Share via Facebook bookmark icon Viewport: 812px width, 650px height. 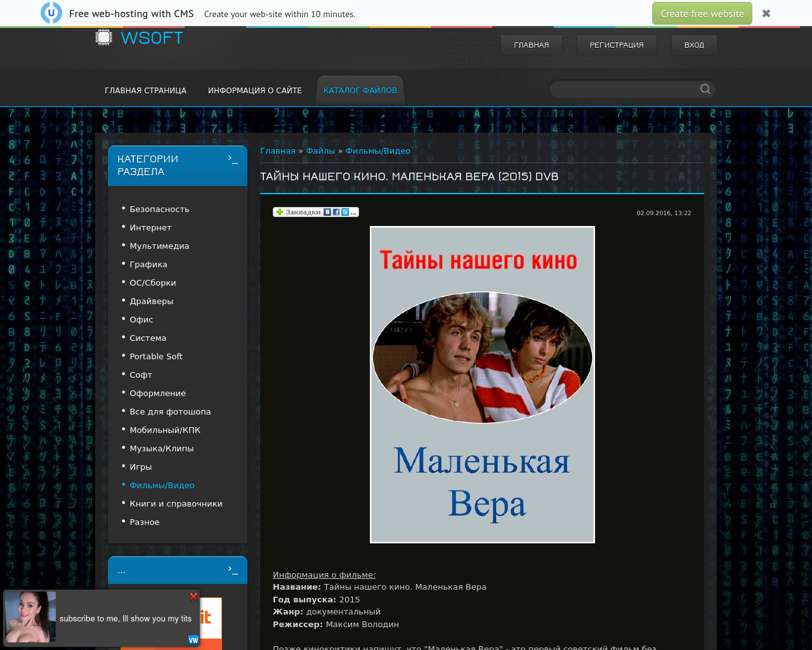[336, 212]
